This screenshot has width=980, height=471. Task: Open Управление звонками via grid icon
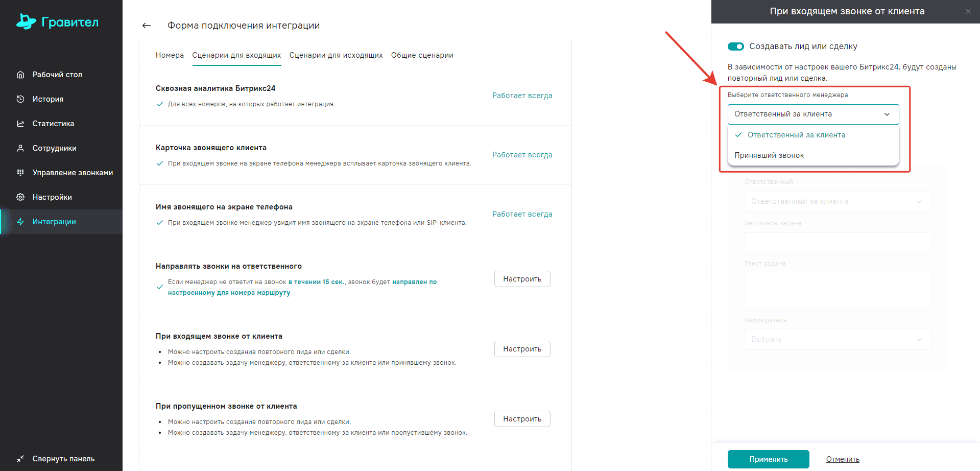coord(20,173)
